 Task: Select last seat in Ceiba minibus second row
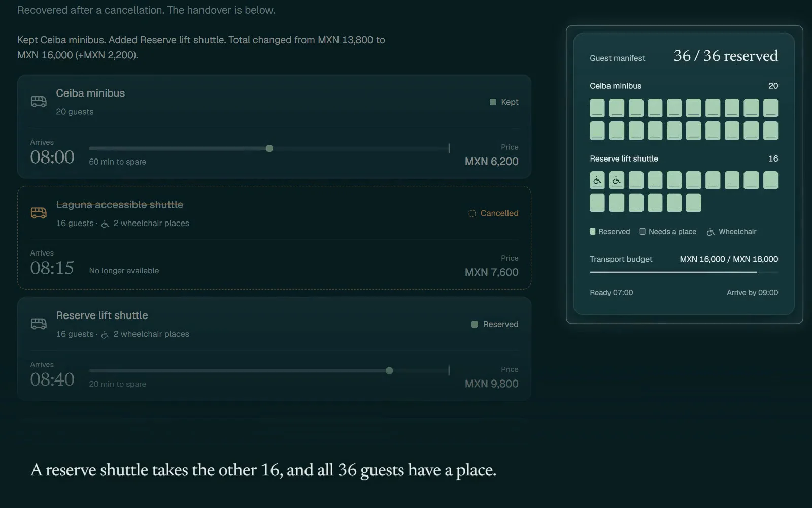click(770, 130)
